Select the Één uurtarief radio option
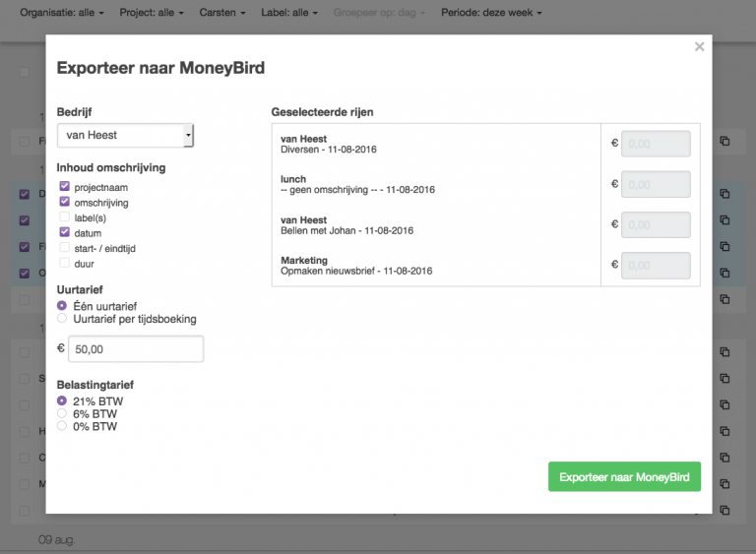756x554 pixels. pyautogui.click(x=62, y=306)
